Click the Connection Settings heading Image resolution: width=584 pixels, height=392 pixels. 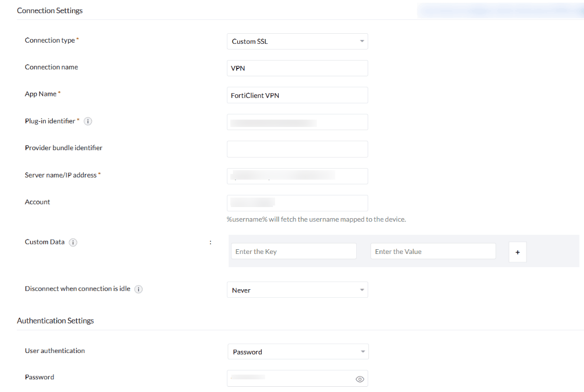(50, 11)
